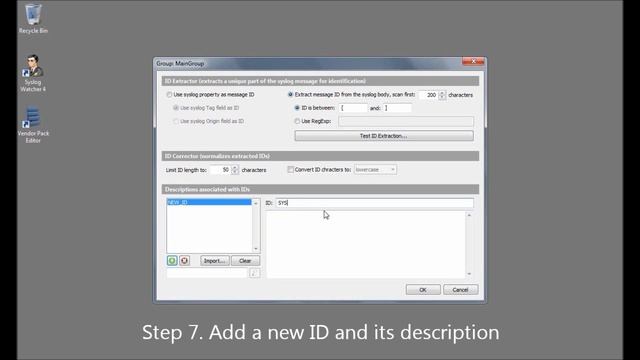Click ID is between start delimiter field
The width and height of the screenshot is (640, 360).
(353, 108)
